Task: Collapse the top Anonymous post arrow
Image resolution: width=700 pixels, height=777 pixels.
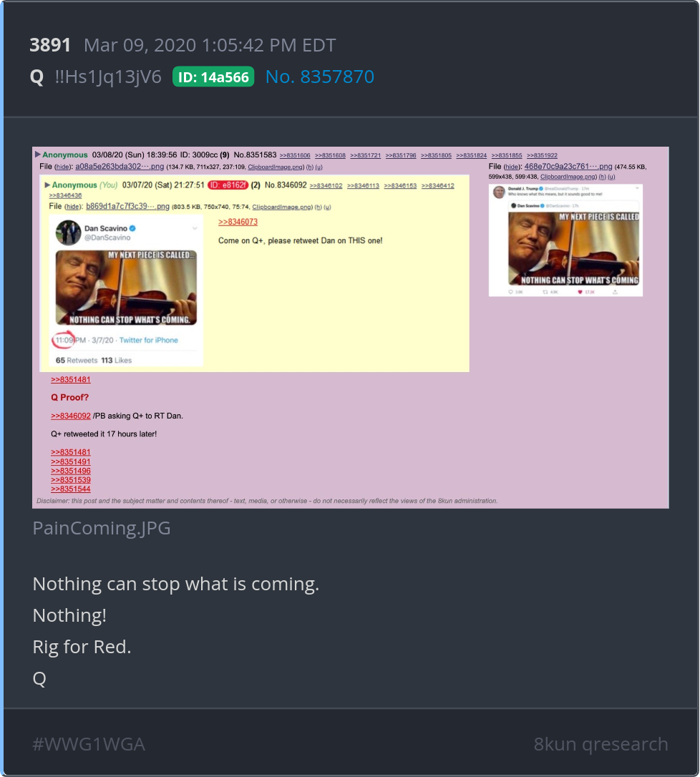Action: (38, 155)
